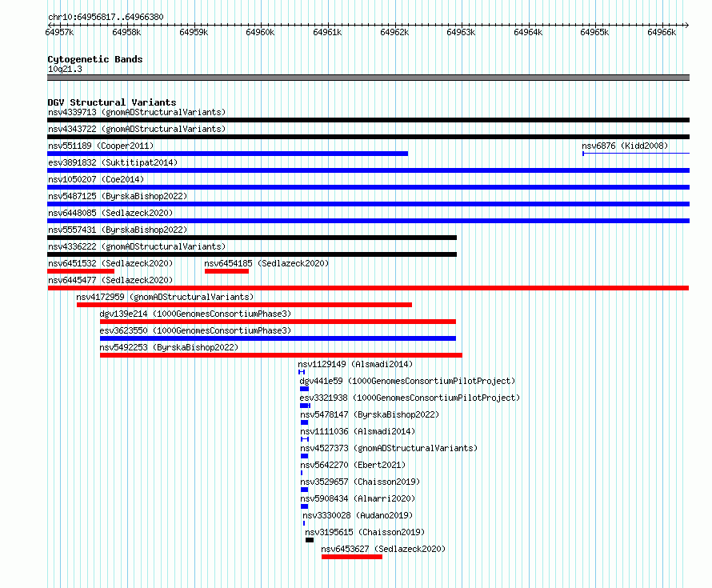This screenshot has height=588, width=712.
Task: Select nsv5557431 (ByrskaBishop2022) label
Action: pos(118,230)
